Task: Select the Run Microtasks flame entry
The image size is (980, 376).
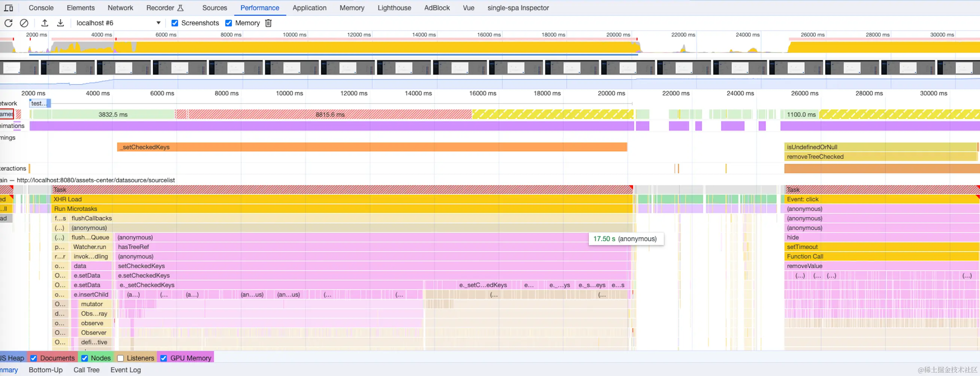Action: coord(342,209)
